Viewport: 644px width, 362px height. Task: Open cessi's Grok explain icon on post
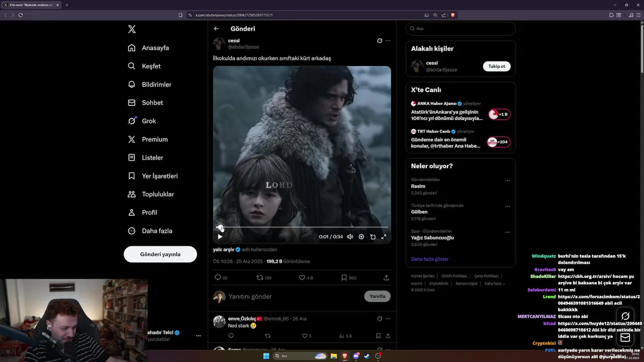pos(379,41)
